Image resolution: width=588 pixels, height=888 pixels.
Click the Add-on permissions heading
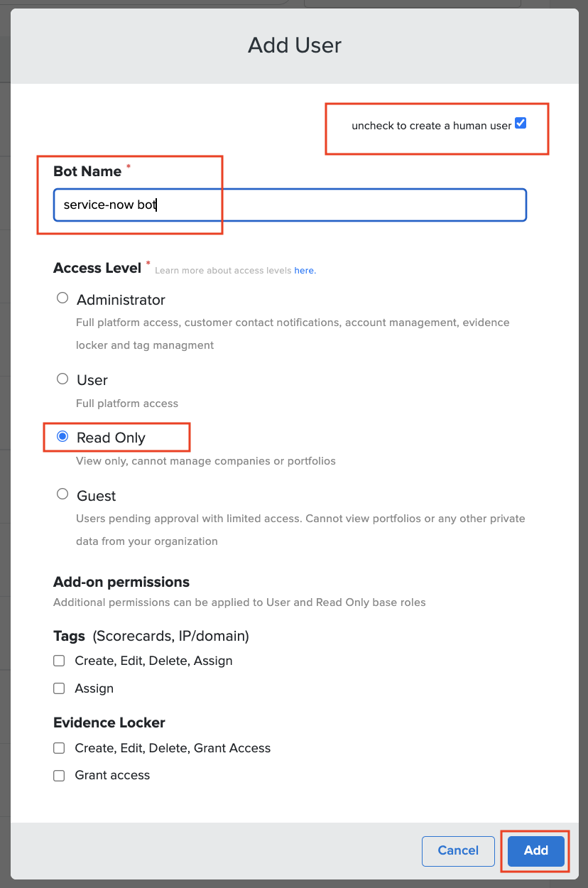coord(121,581)
